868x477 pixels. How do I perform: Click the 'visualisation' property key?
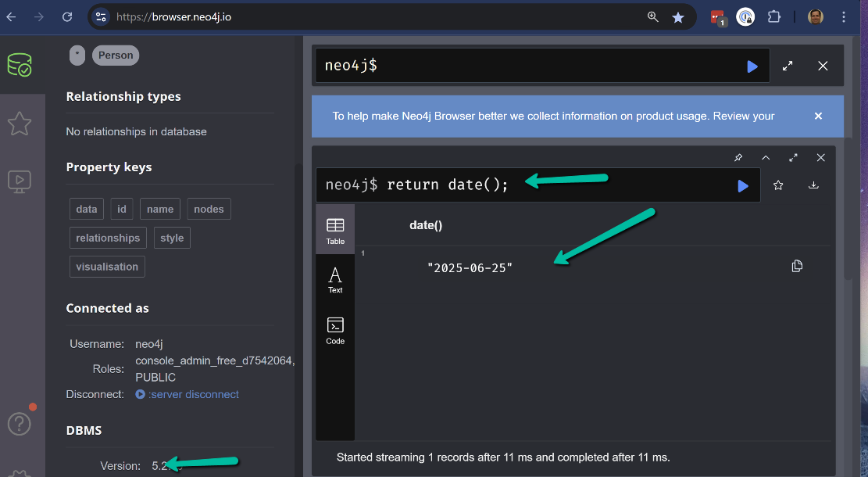click(107, 267)
